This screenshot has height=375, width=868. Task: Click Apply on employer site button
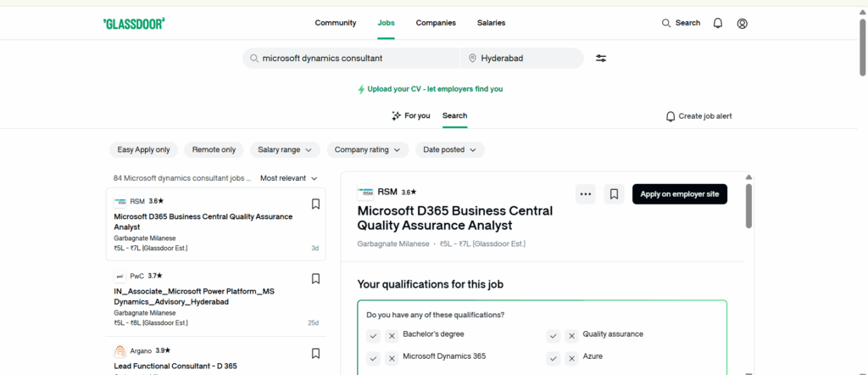point(679,194)
